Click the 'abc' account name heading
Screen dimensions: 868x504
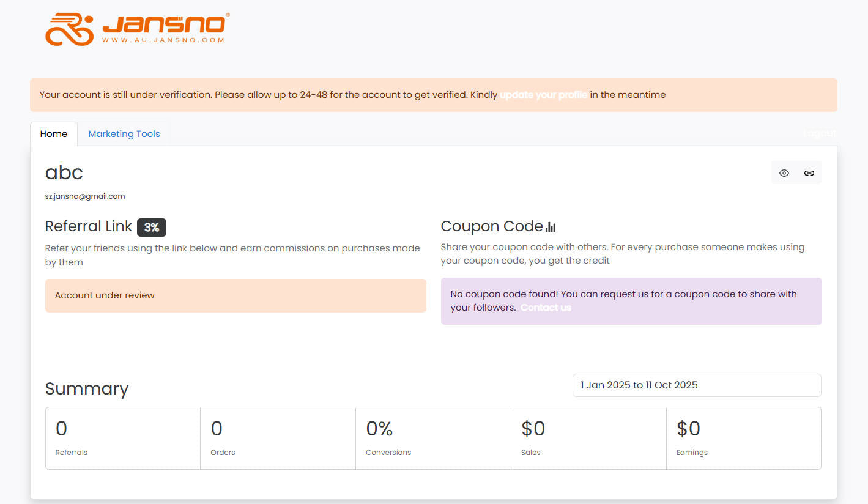click(64, 172)
